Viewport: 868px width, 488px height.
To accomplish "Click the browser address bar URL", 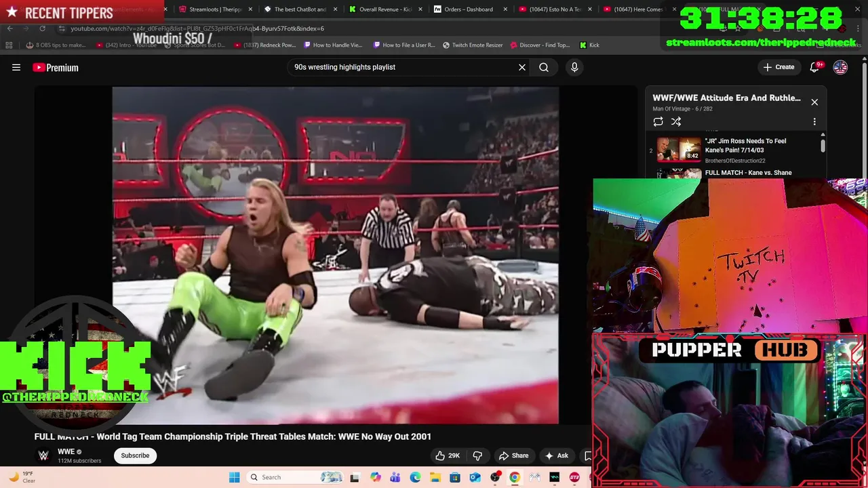I will [x=197, y=28].
